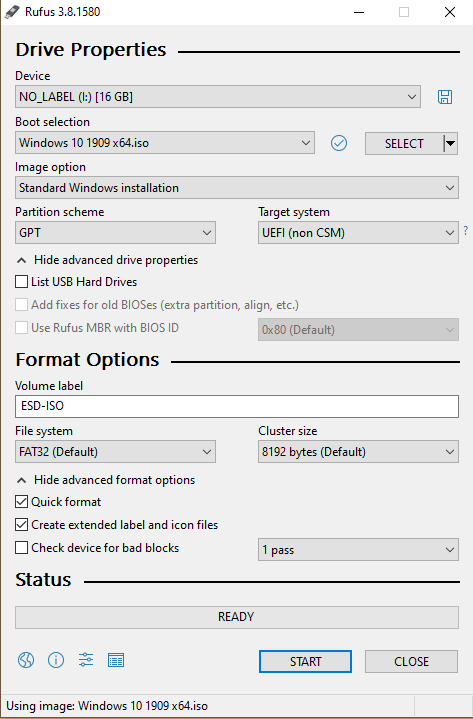
Task: Show the log window icon
Action: [x=116, y=660]
